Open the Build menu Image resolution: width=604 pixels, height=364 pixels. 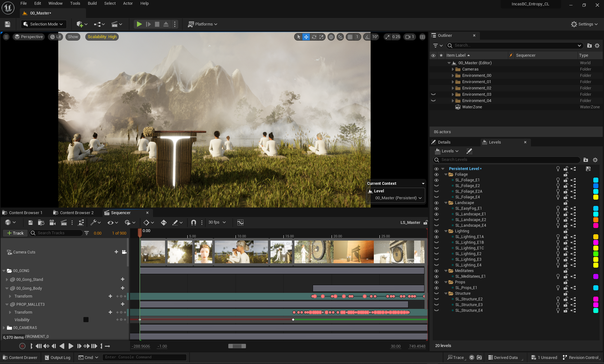92,3
